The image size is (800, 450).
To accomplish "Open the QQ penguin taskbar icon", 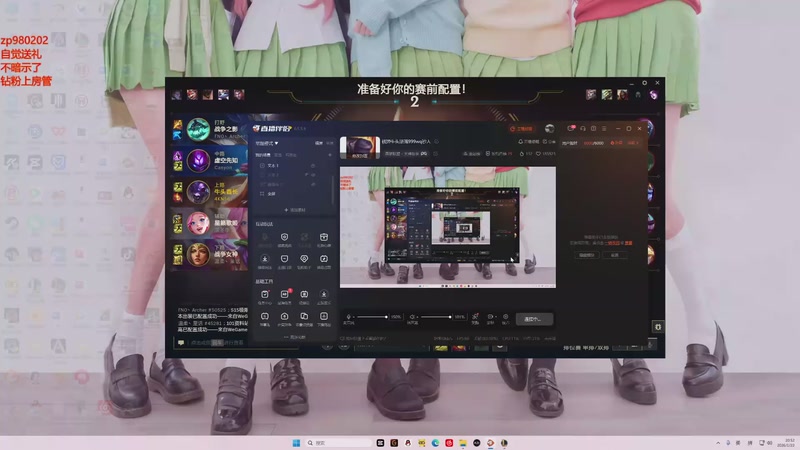I will 408,443.
